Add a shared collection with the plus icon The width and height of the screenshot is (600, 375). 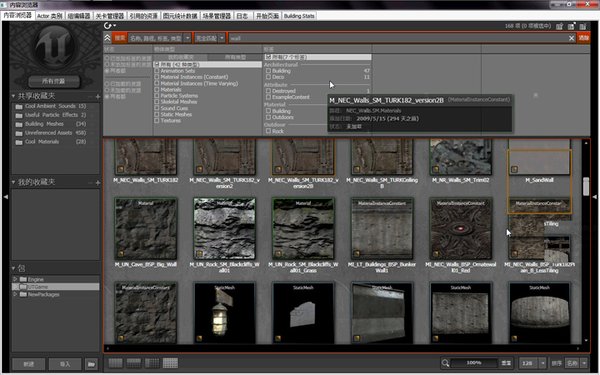(x=98, y=96)
